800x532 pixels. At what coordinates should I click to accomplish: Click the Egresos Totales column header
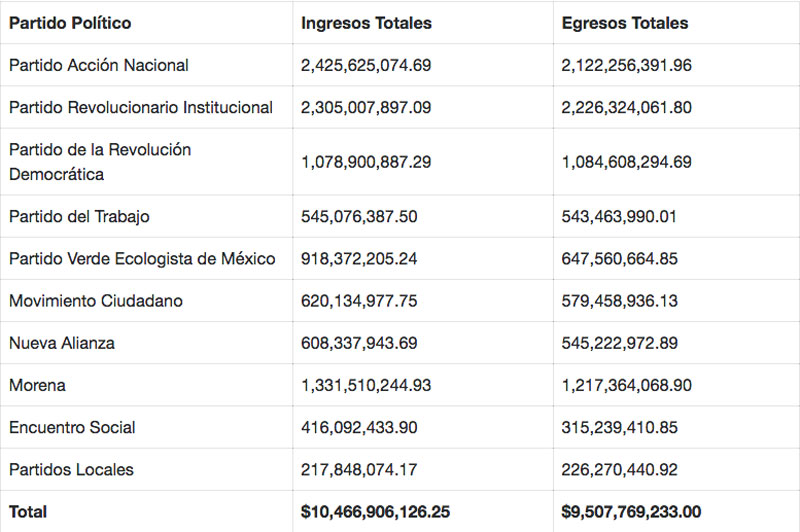point(625,23)
